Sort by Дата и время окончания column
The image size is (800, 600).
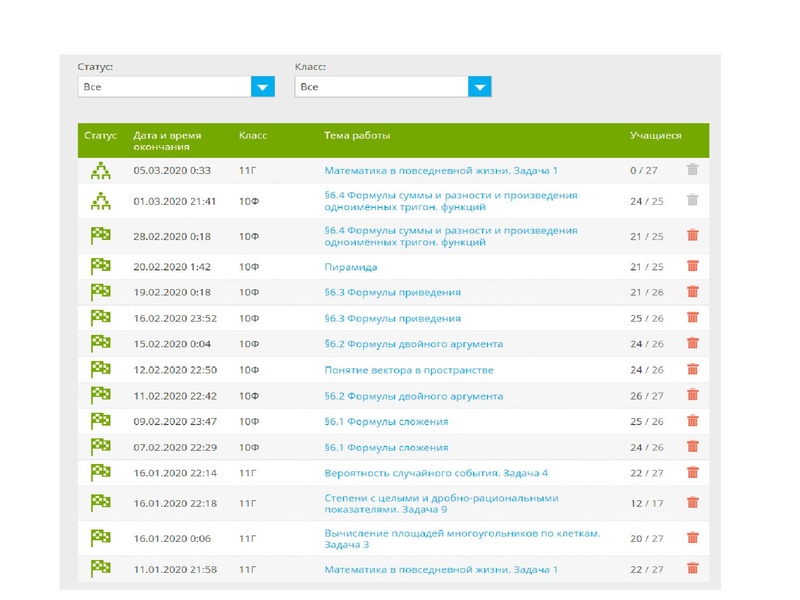(167, 141)
